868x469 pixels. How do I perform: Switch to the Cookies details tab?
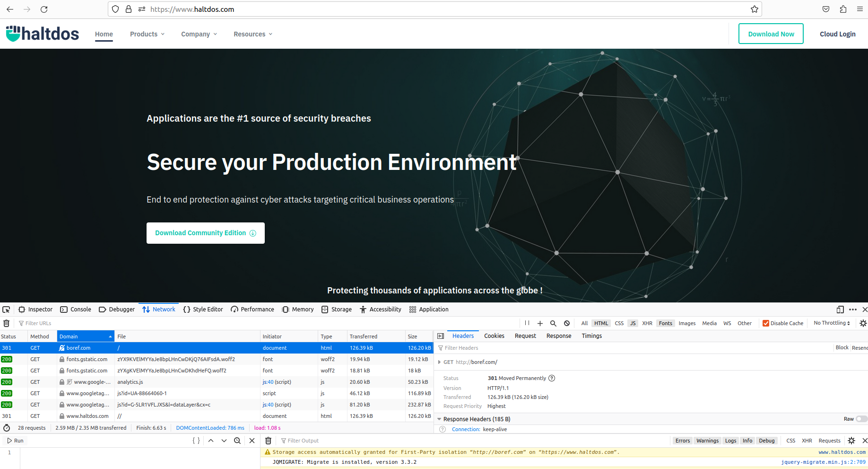494,336
